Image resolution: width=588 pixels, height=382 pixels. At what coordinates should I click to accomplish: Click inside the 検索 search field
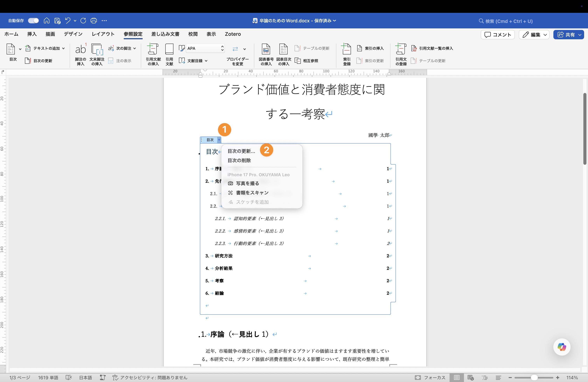[506, 21]
